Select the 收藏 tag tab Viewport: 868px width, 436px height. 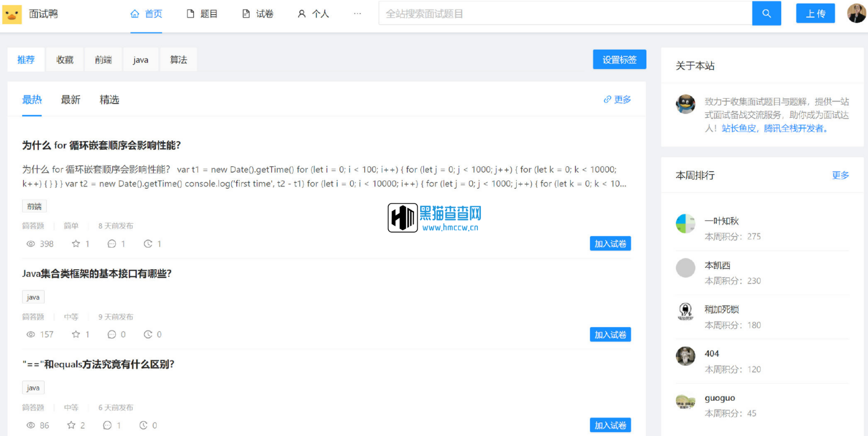(x=65, y=60)
